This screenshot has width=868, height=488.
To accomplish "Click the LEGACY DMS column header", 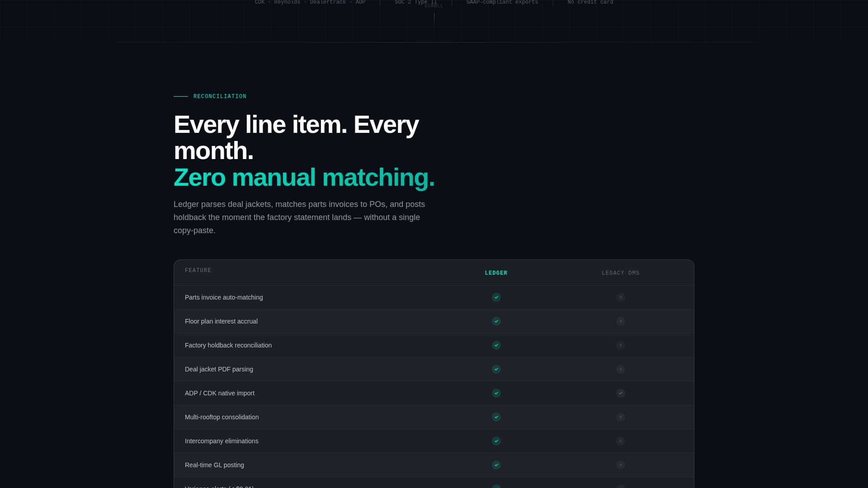I will pyautogui.click(x=621, y=273).
